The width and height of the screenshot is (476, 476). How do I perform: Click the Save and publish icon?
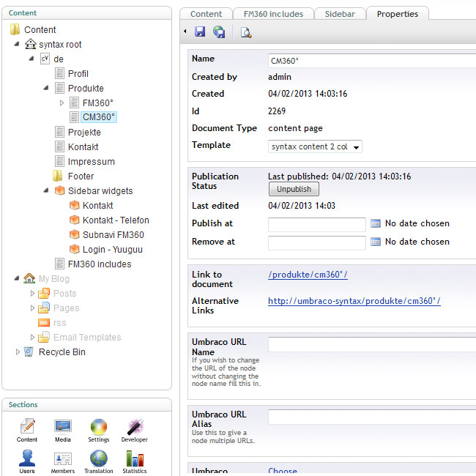pyautogui.click(x=219, y=32)
